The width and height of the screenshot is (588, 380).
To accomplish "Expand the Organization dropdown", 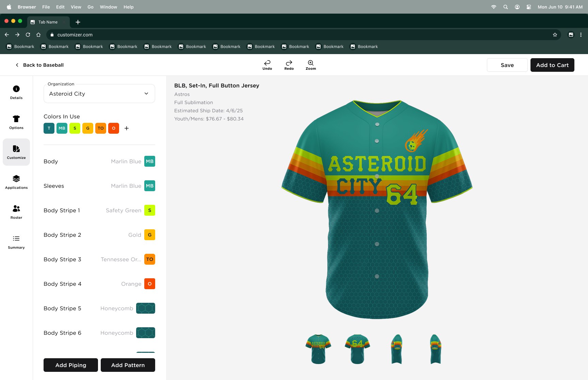I will (99, 94).
